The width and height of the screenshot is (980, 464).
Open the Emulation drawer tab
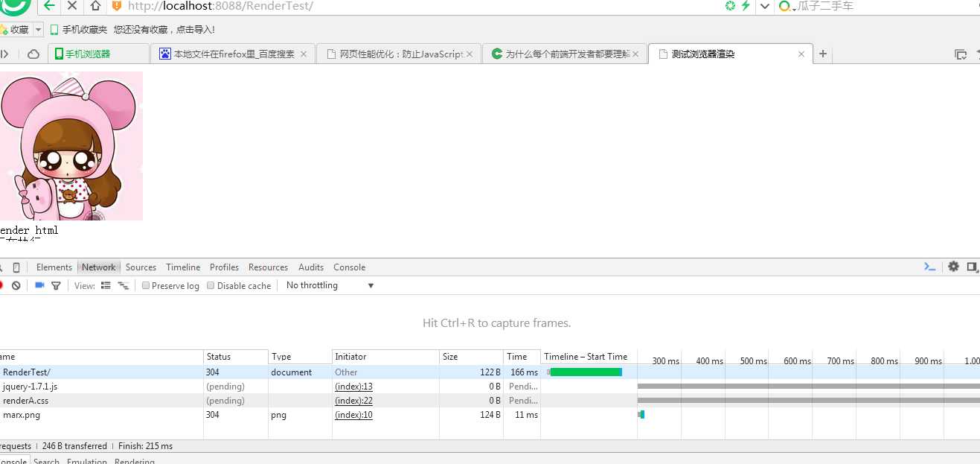click(87, 461)
